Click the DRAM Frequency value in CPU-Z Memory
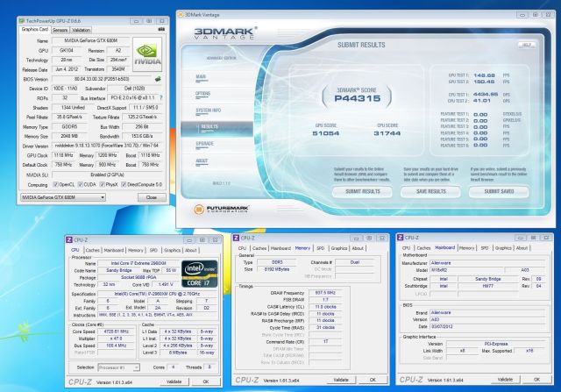Viewport: 561px width, 392px height. [x=325, y=293]
